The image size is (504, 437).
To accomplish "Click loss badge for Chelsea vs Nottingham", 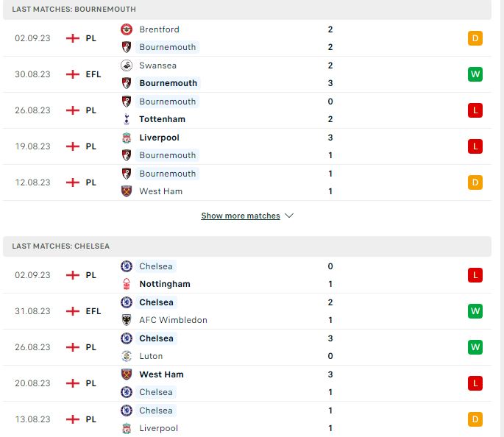I will [x=475, y=275].
